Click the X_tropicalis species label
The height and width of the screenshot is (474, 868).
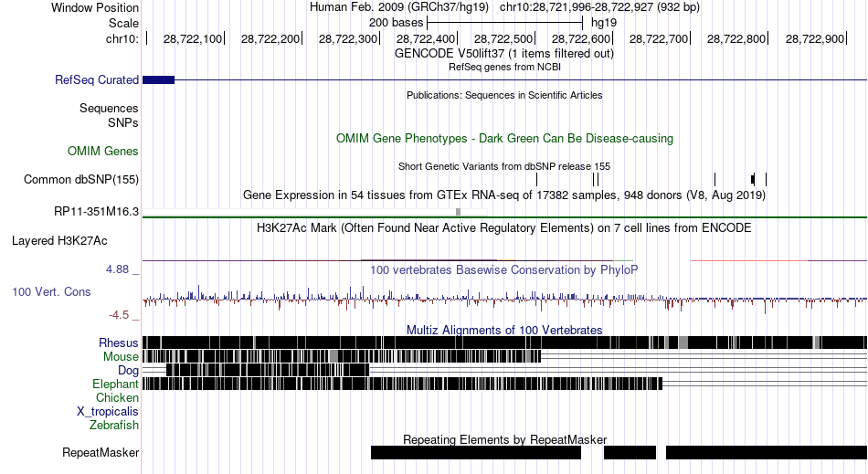pyautogui.click(x=108, y=412)
